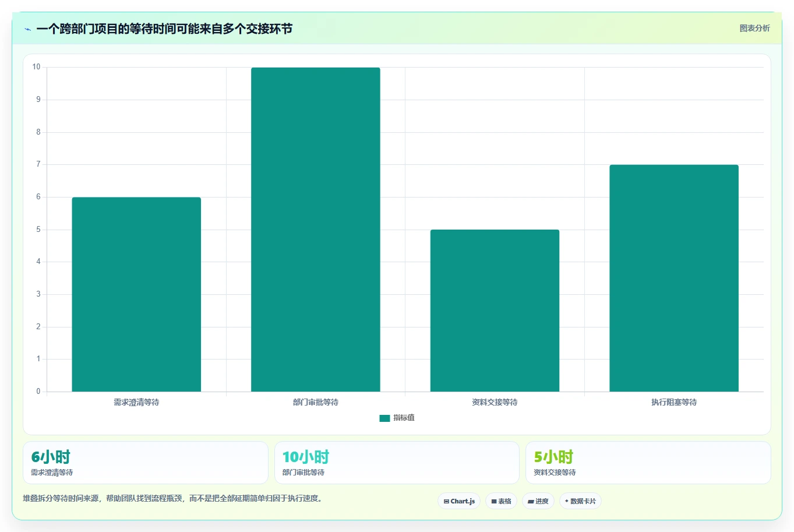
Task: Click the icon inside Chart.js chip
Action: click(x=446, y=501)
